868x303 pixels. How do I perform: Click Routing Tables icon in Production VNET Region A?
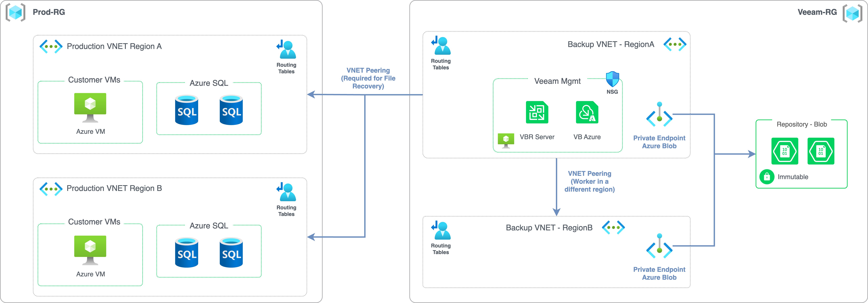(286, 49)
